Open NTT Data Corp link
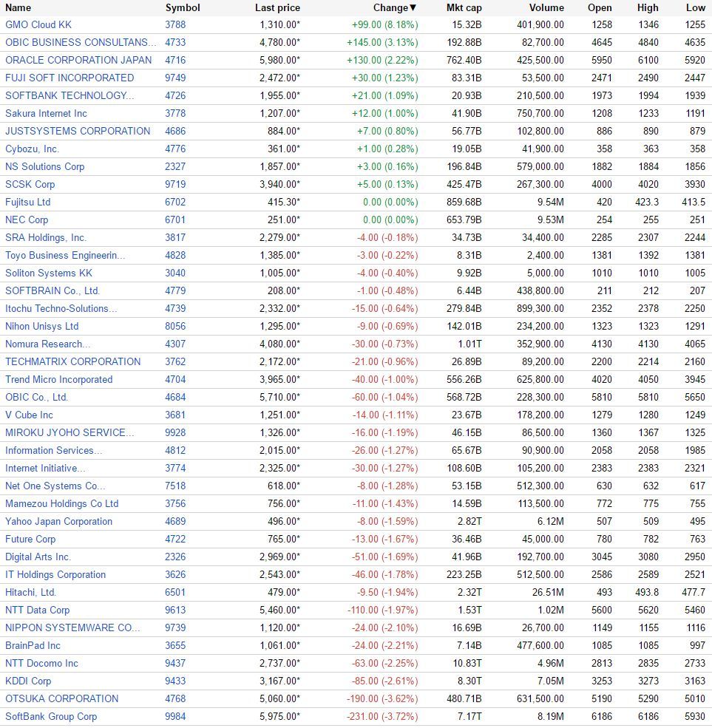The height and width of the screenshot is (728, 712). point(37,610)
